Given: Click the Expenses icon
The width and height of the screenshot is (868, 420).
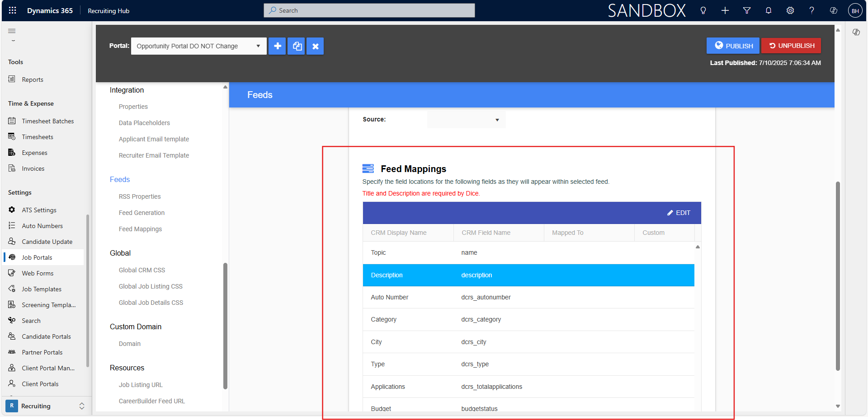Looking at the screenshot, I should point(12,152).
